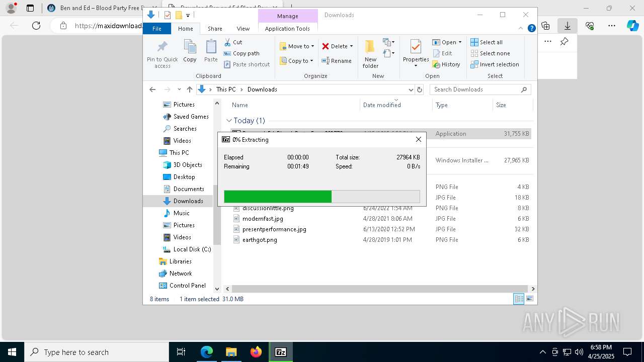Viewport: 644px width, 362px height.
Task: Click the extraction progress bar
Action: pos(322,197)
